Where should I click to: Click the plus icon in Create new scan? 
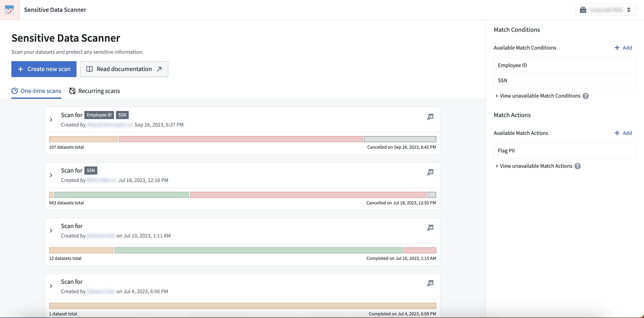coord(20,69)
